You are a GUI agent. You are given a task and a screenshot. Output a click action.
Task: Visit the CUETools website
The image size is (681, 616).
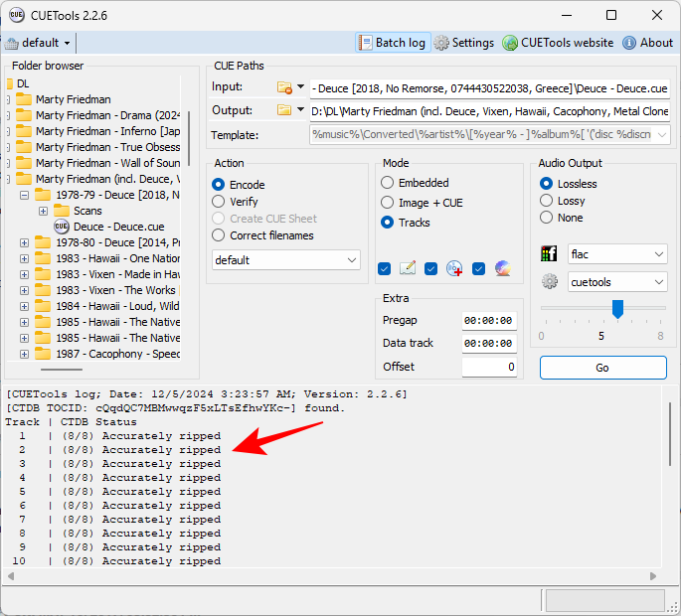(558, 43)
